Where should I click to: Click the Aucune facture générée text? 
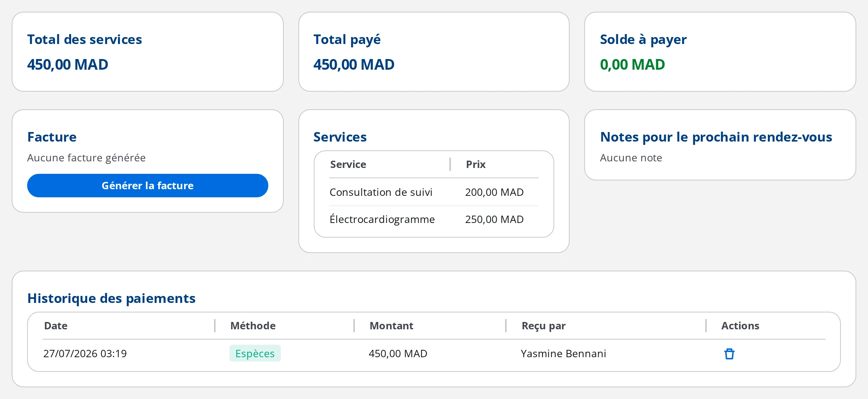(86, 158)
